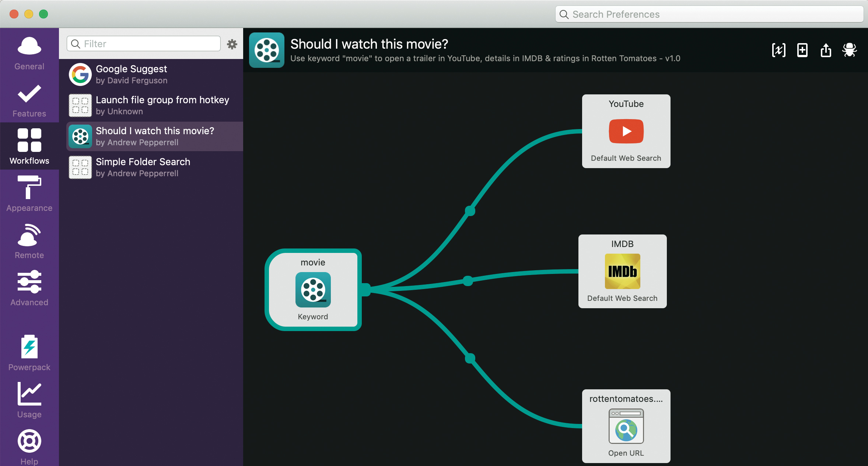Open the workflow debugger bug icon
868x466 pixels.
point(849,50)
